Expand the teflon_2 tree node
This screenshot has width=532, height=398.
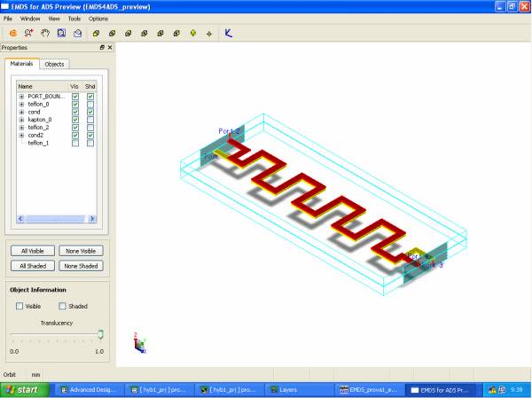[21, 128]
